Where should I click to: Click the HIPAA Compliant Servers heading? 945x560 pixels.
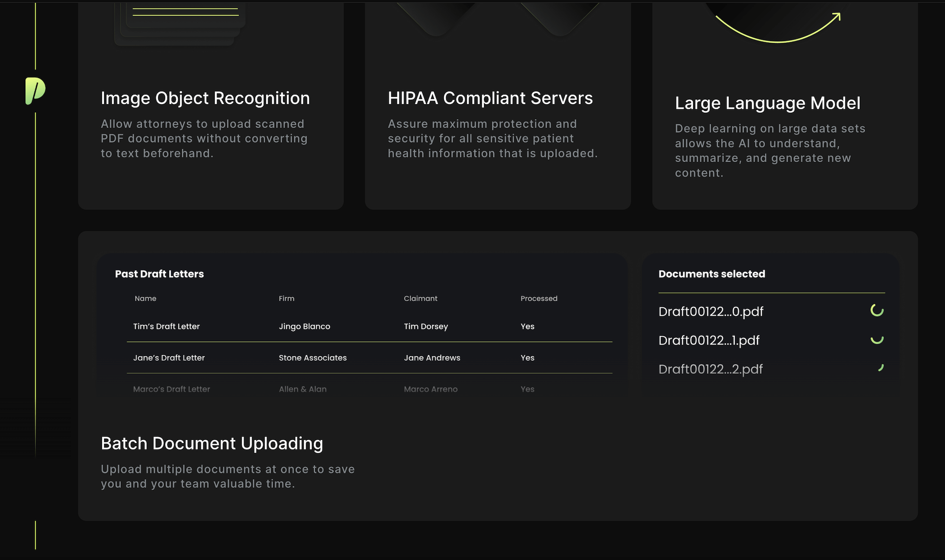tap(490, 98)
